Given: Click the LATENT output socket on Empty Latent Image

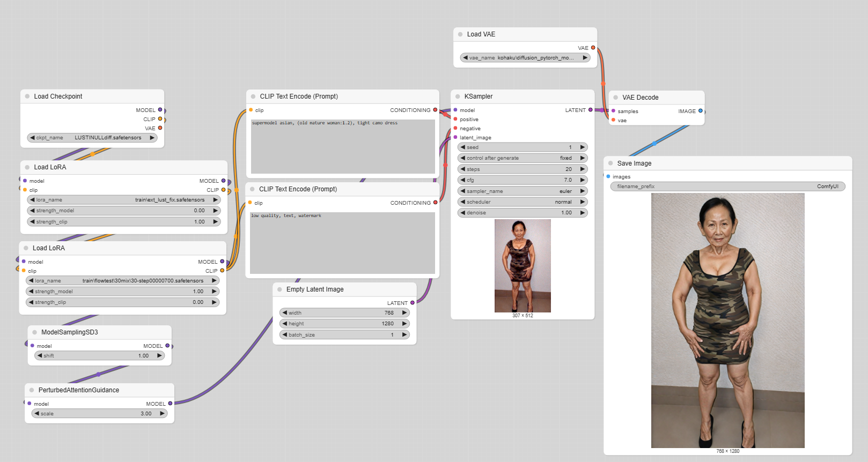Looking at the screenshot, I should [412, 303].
